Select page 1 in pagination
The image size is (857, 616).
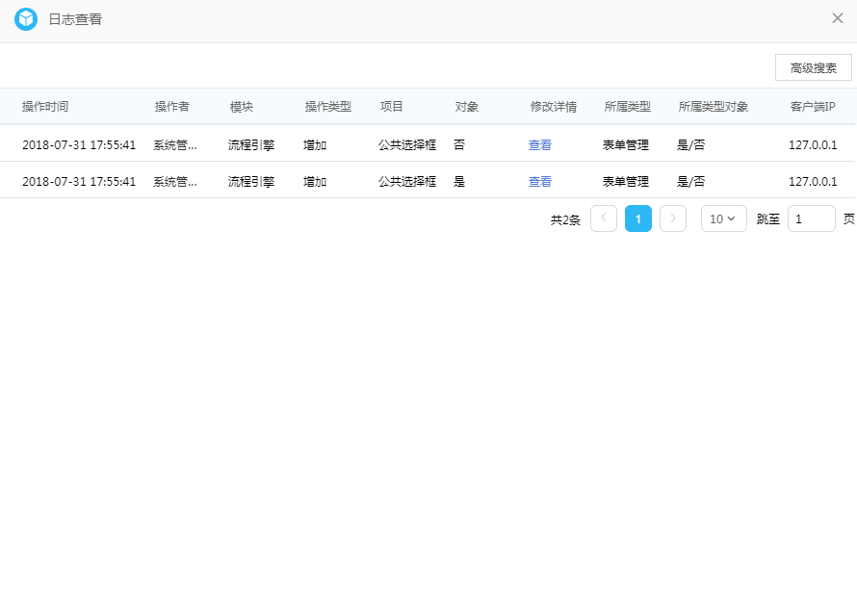[x=638, y=219]
